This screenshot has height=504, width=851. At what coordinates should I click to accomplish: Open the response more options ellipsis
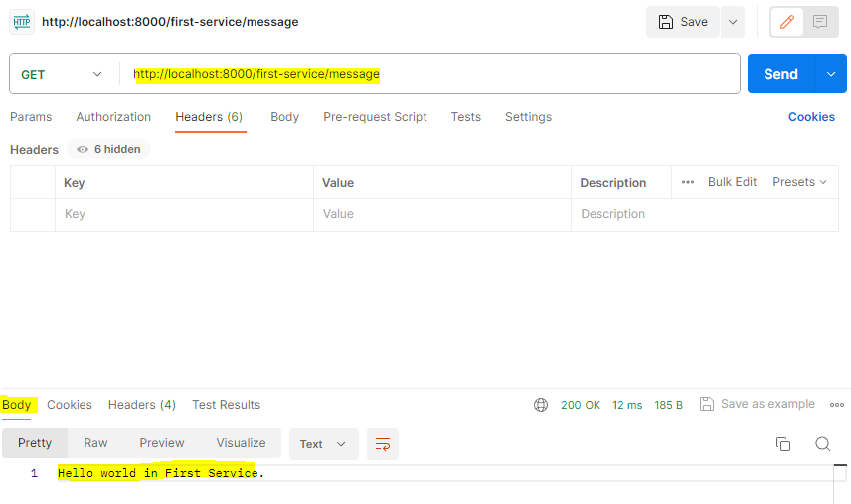tap(837, 405)
